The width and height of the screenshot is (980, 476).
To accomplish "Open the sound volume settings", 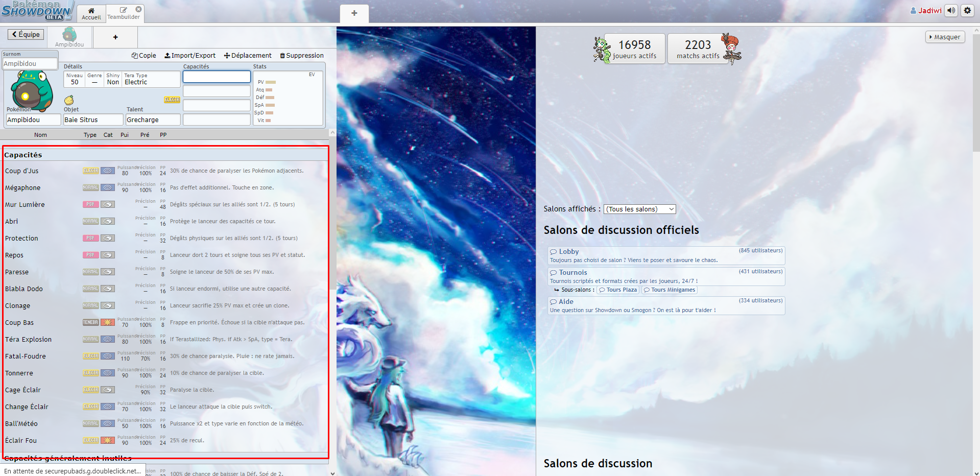I will pyautogui.click(x=951, y=10).
